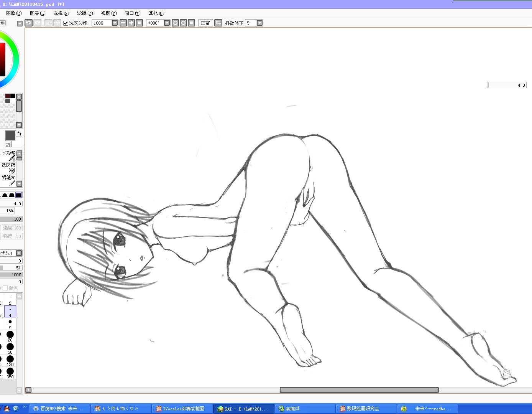The height and width of the screenshot is (414, 532).
Task: Click the 正常 blend mode button
Action: (x=205, y=23)
